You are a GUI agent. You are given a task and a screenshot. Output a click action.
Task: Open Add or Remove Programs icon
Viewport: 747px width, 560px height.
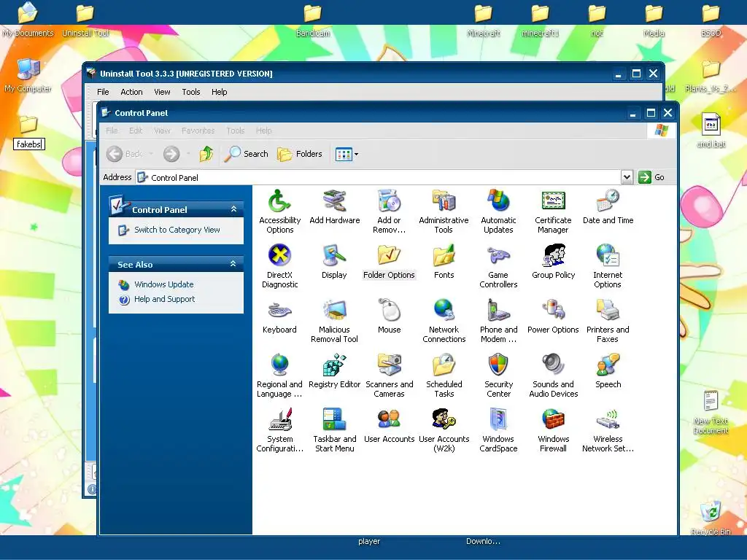pyautogui.click(x=389, y=212)
